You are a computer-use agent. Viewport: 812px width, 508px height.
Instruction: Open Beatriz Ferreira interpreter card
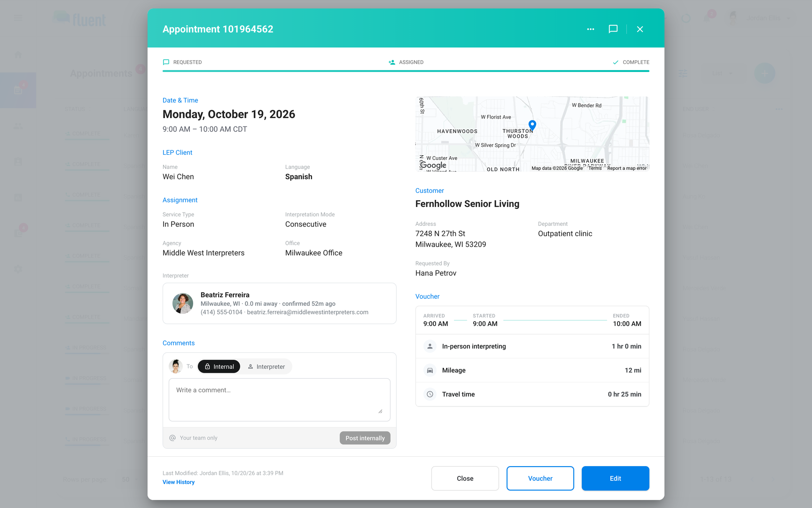[280, 303]
